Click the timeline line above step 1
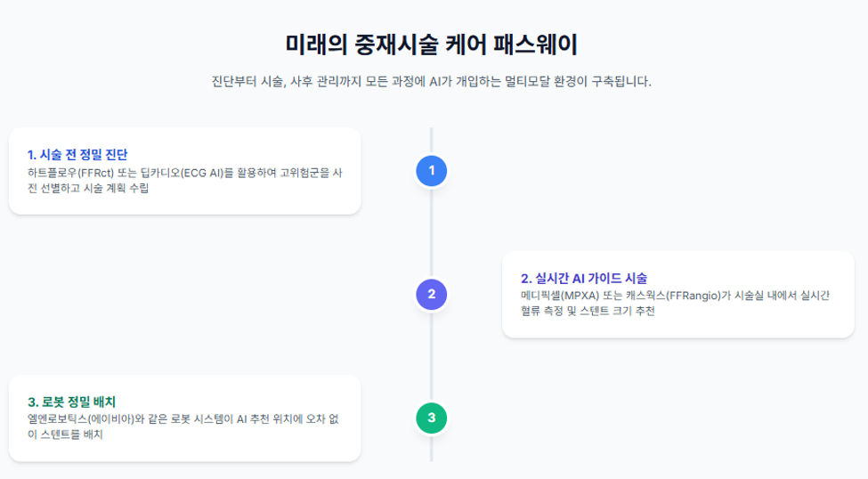Image resolution: width=868 pixels, height=479 pixels. 431,142
